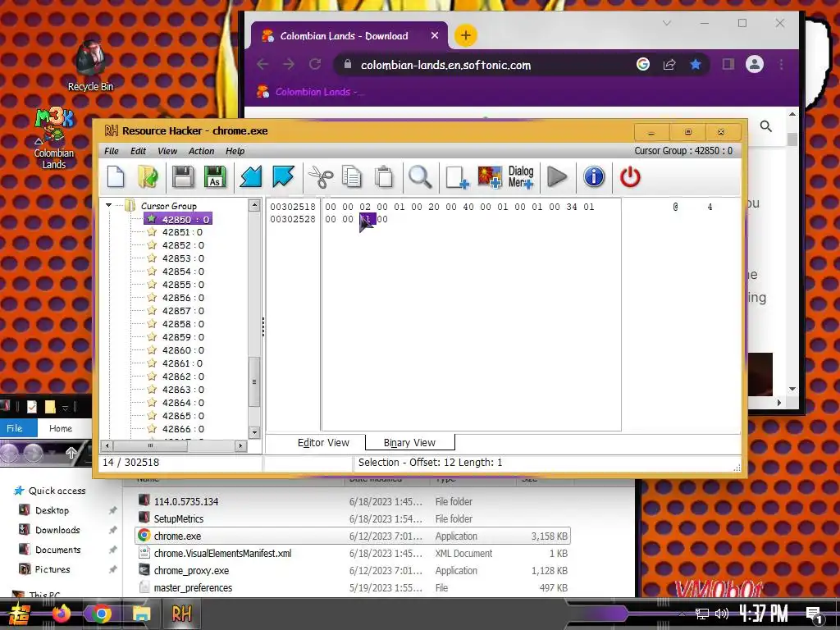Open the Action menu
The height and width of the screenshot is (630, 840).
[x=202, y=151]
